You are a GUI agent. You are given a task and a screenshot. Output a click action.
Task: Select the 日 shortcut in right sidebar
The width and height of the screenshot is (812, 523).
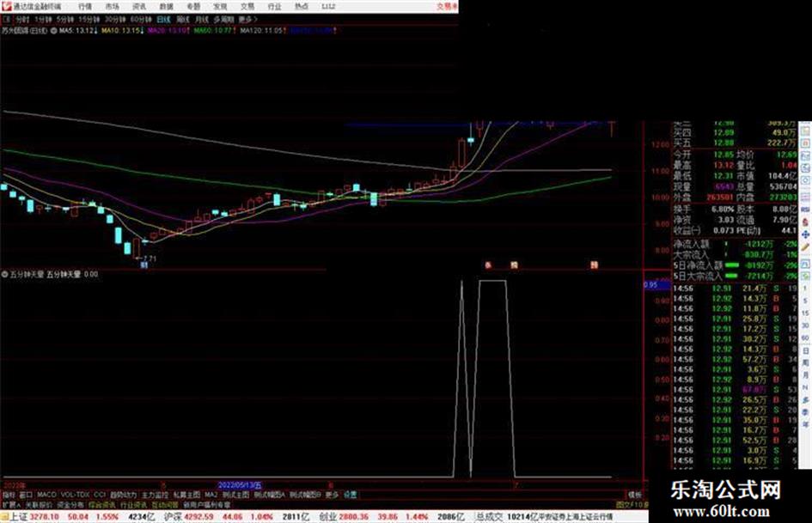[805, 351]
